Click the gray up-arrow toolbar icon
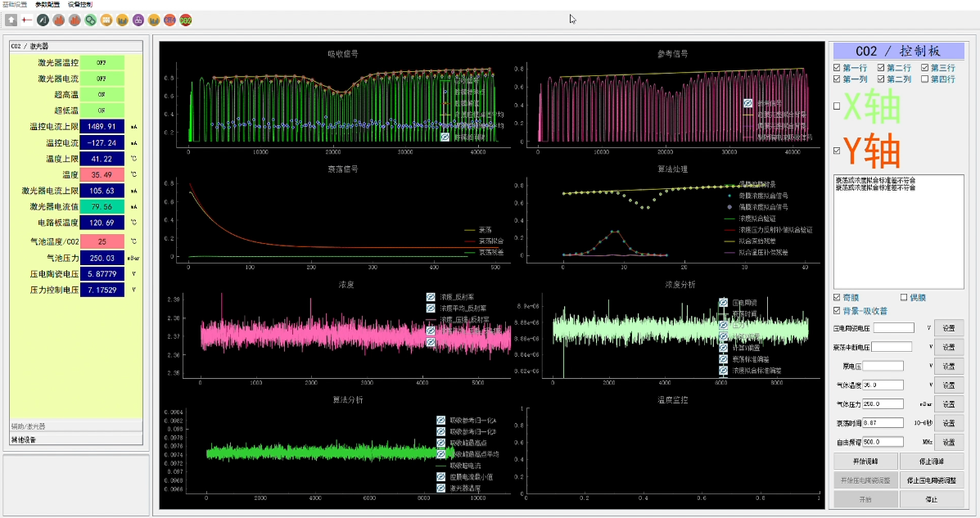 11,20
